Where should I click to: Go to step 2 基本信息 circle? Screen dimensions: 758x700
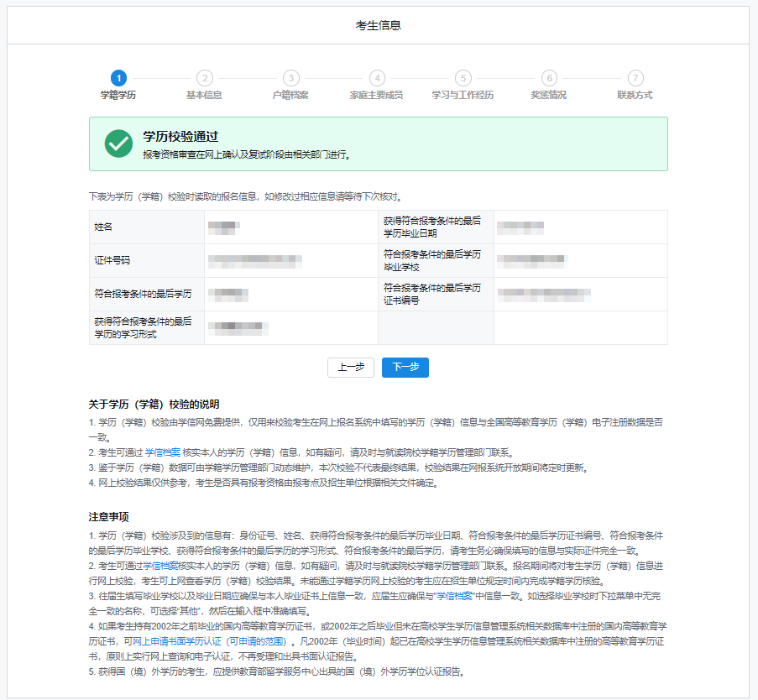(204, 78)
